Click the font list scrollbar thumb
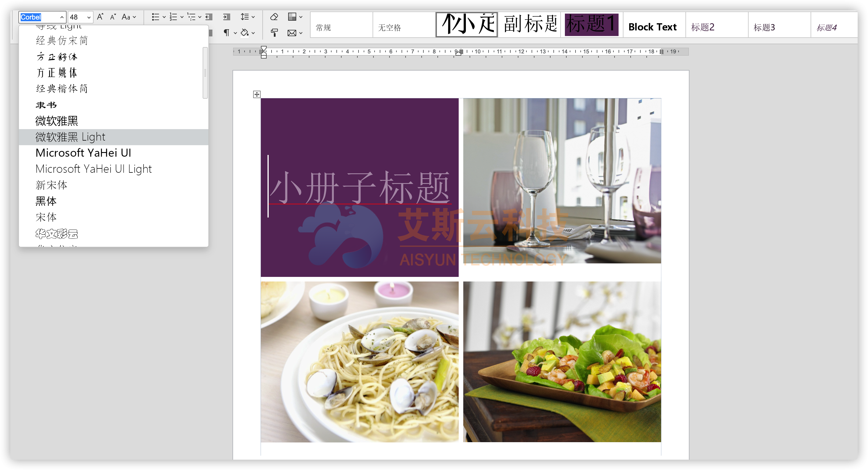This screenshot has width=868, height=470. point(205,73)
